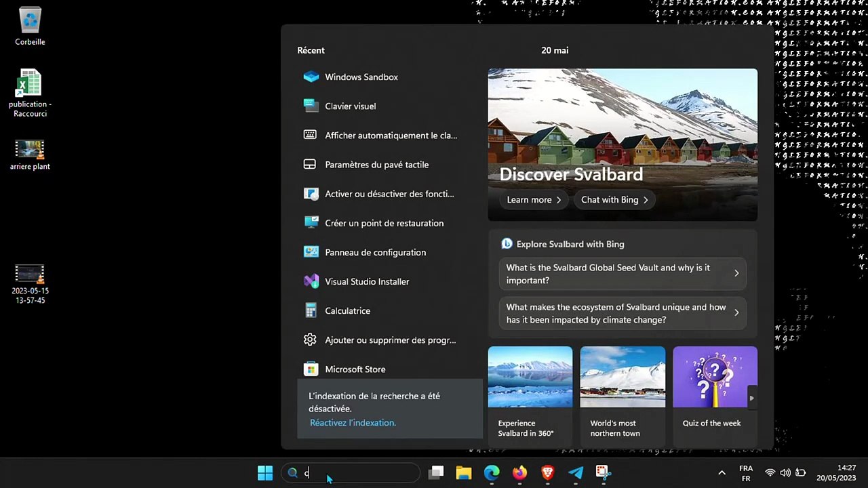Click the Chat with Bing button
This screenshot has width=868, height=488.
tap(614, 200)
